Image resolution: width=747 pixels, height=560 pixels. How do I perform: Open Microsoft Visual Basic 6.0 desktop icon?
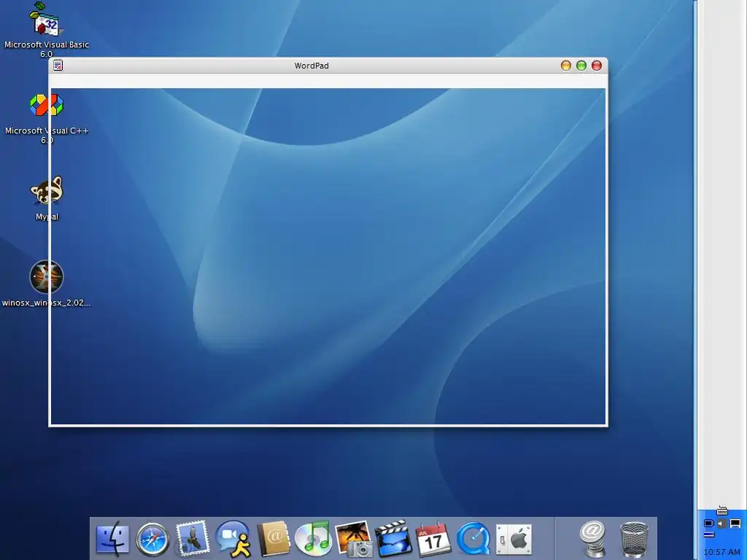46,19
